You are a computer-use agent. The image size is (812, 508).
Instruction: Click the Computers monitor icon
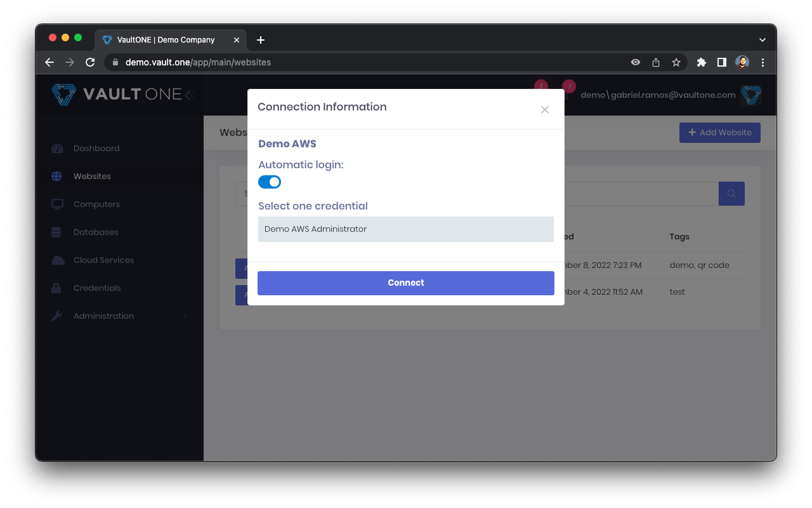coord(57,204)
